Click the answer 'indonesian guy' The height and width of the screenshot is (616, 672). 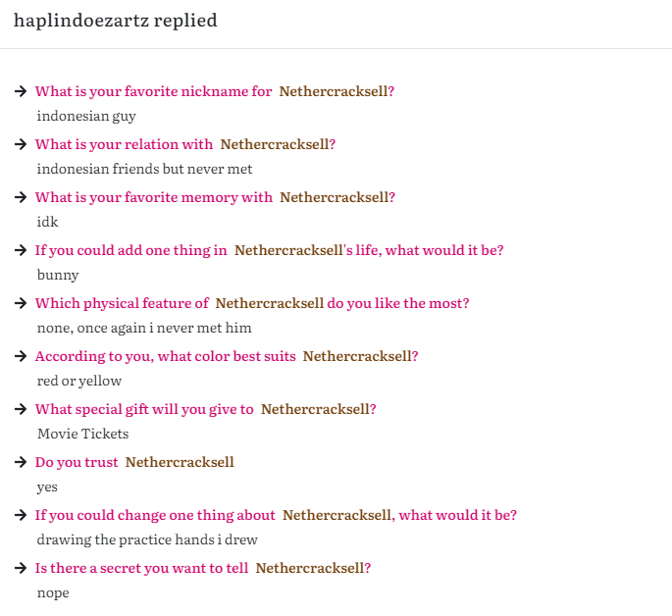86,116
